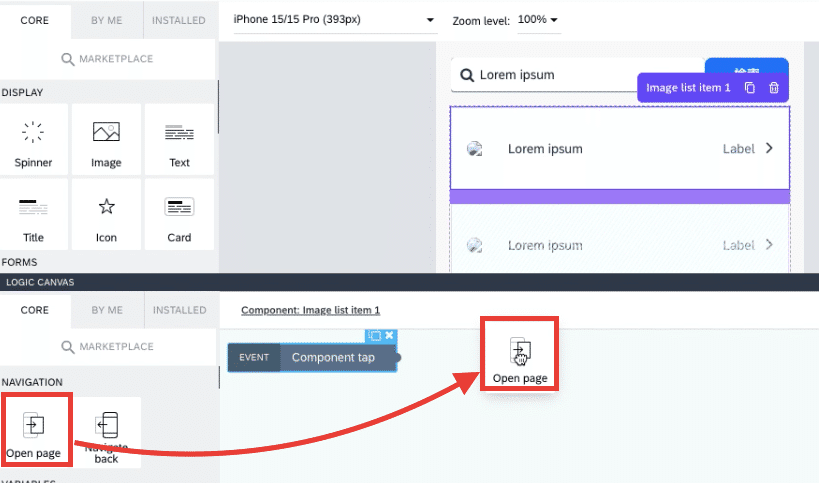Click thumbnail image of first list item
Screen dimensions: 819x483
pyautogui.click(x=475, y=149)
